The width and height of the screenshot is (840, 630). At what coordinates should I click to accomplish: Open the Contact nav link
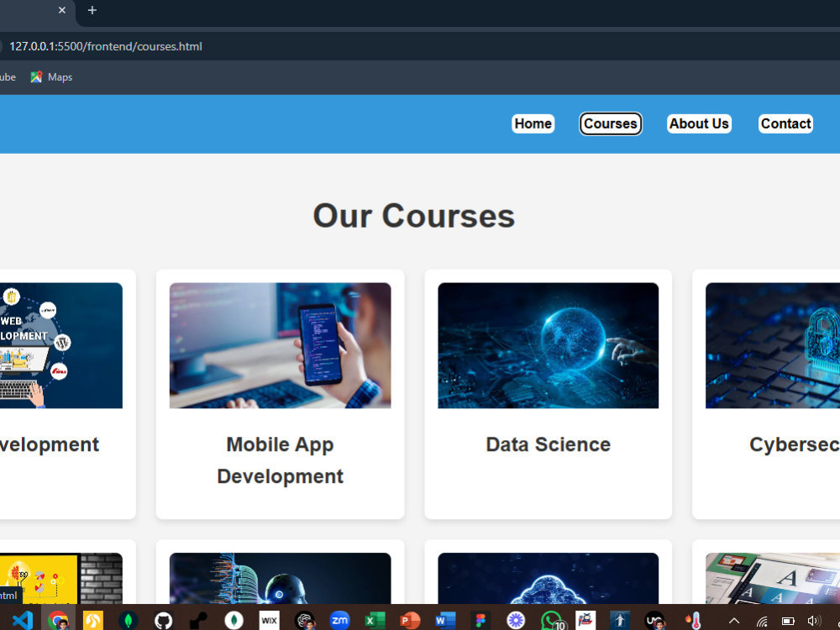[x=786, y=123]
